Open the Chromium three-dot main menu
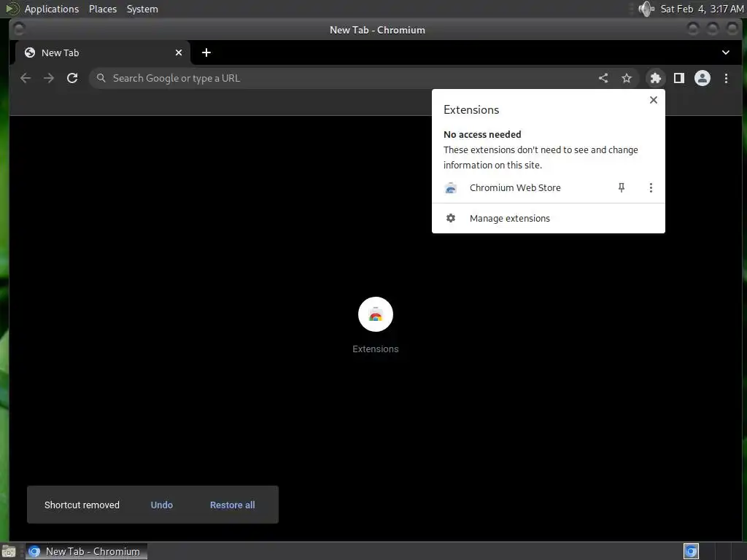The height and width of the screenshot is (560, 747). click(x=726, y=78)
